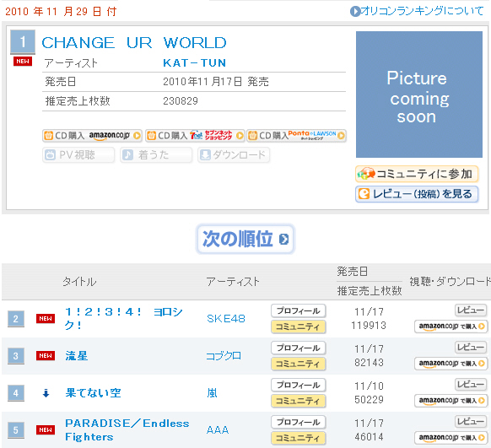Click the PV視聴 button
The width and height of the screenshot is (491, 448).
[x=78, y=155]
